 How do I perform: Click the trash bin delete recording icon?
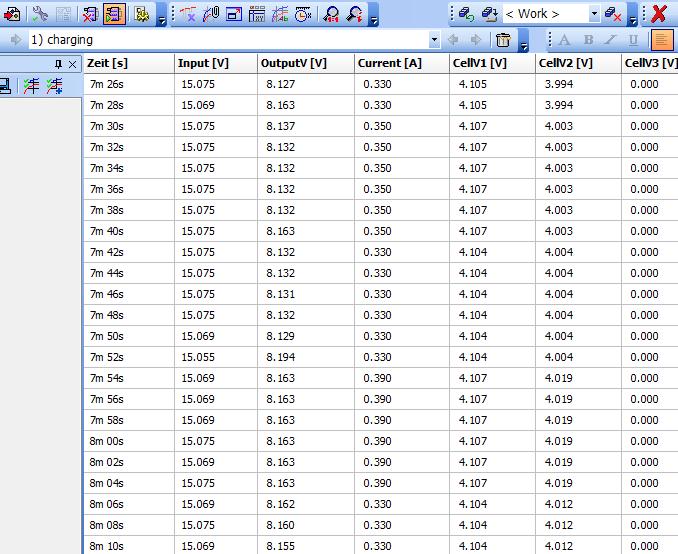point(503,40)
